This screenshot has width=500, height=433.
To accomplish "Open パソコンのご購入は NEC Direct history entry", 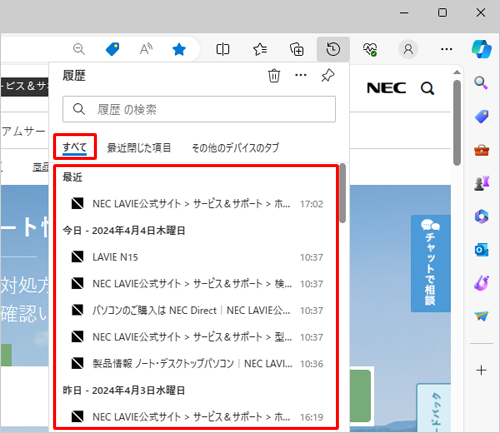I will pos(197,310).
